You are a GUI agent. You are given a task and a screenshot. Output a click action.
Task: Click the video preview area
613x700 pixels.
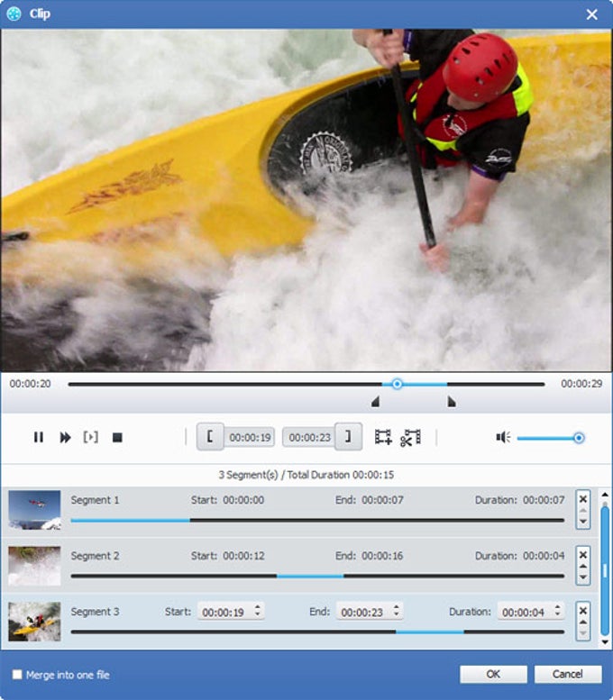pos(306,200)
